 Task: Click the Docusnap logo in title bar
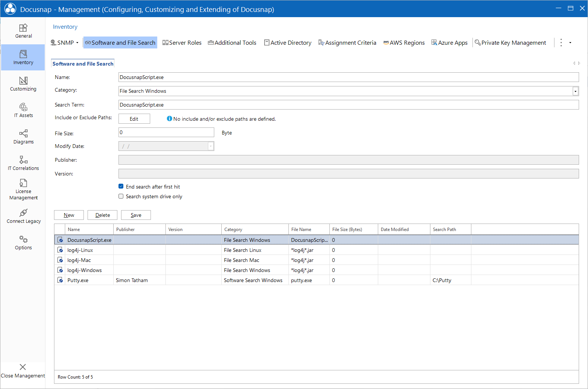pos(10,9)
